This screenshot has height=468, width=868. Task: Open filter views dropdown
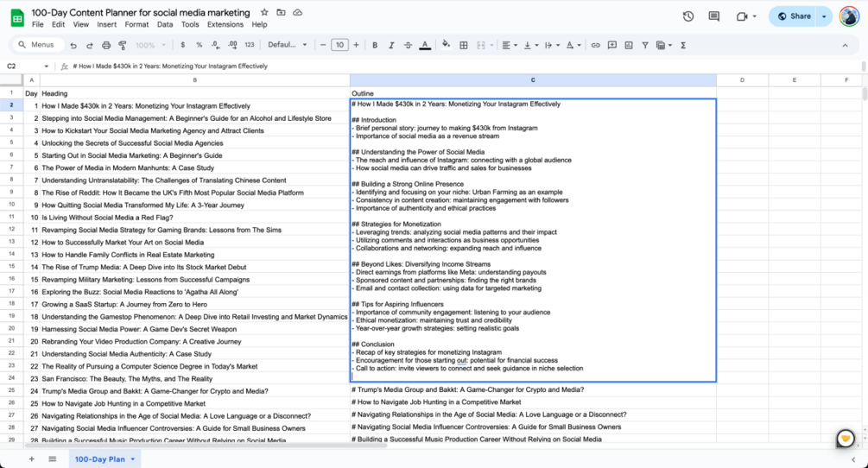(662, 46)
